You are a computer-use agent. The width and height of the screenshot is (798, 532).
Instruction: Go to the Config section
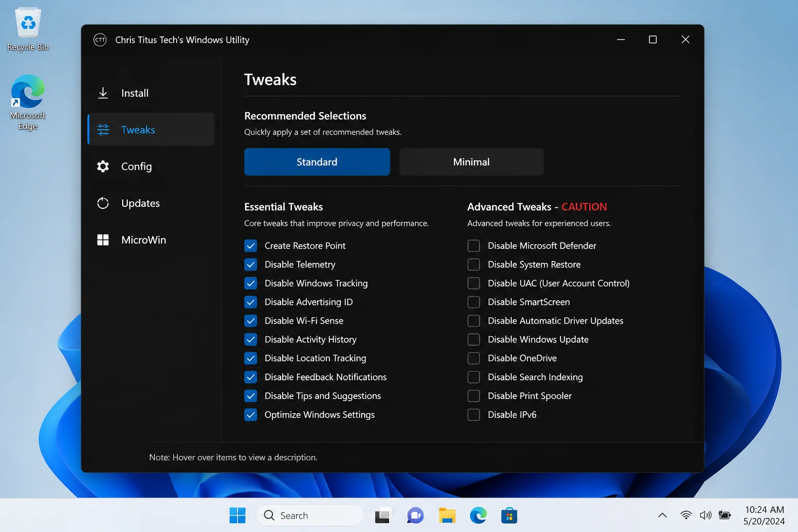coord(151,166)
